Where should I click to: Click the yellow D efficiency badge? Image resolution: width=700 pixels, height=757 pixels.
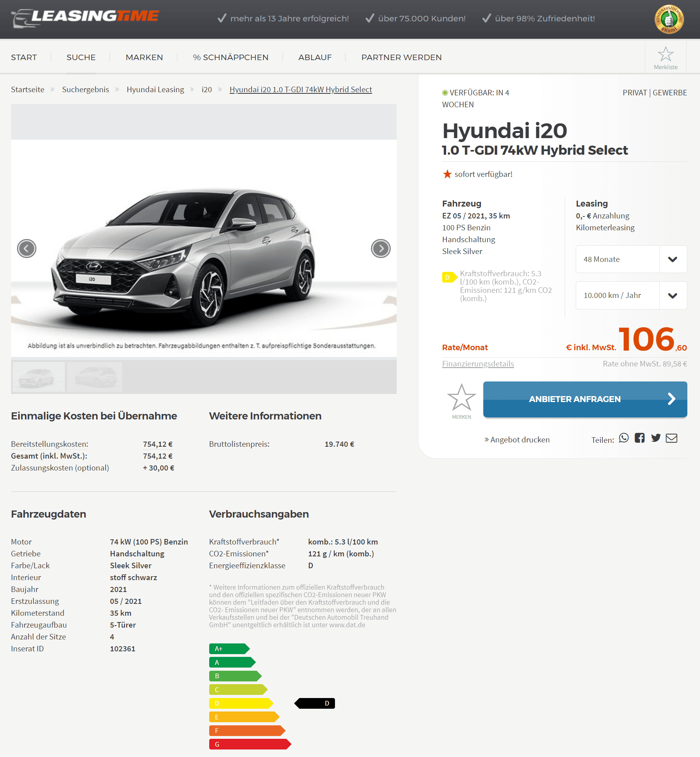(x=450, y=277)
